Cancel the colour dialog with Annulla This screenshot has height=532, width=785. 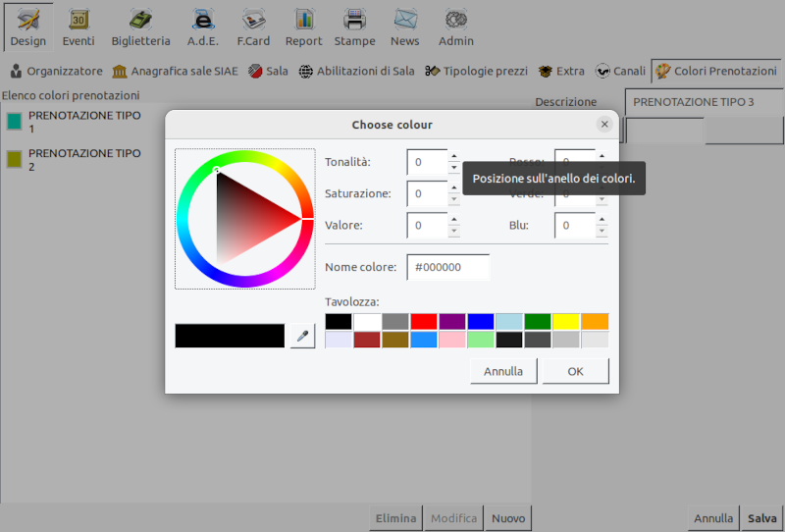[x=503, y=371]
